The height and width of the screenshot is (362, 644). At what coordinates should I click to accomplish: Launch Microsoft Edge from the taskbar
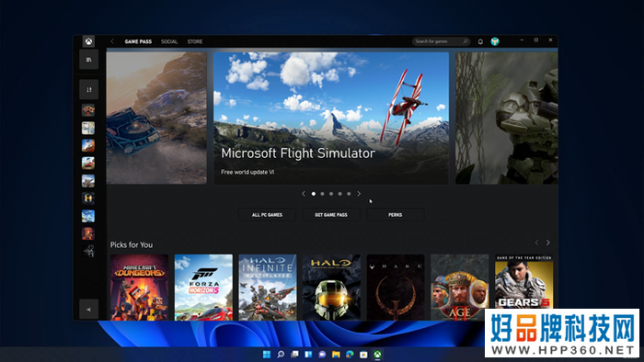[350, 355]
